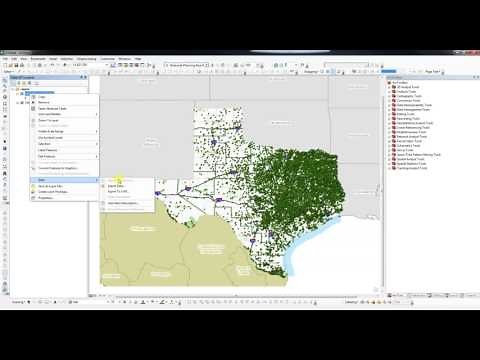Close the Table Of Contents panel
This screenshot has height=360, width=480.
click(86, 77)
